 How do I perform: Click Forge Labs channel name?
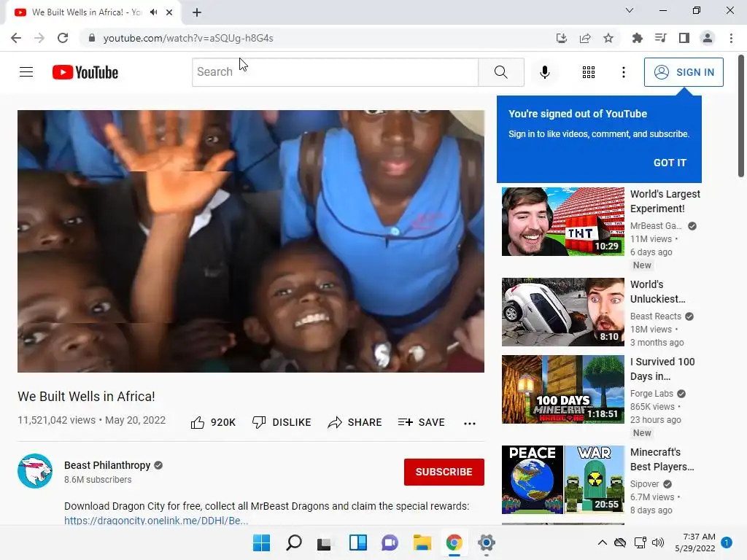[651, 393]
